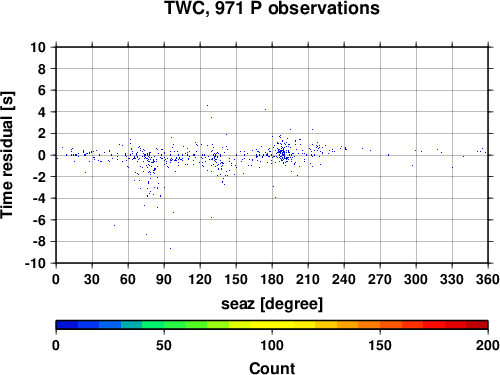Click the 180 tick label on x-axis
500x375 pixels.
pyautogui.click(x=272, y=279)
